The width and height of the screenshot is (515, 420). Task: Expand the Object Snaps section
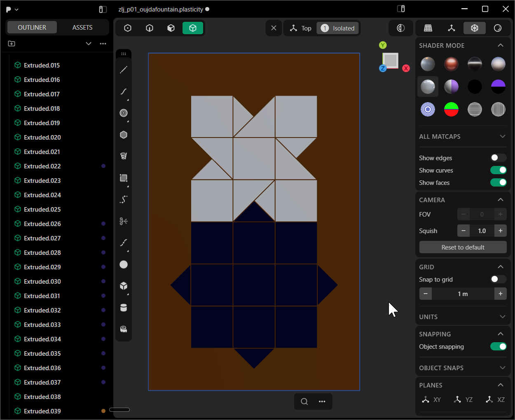502,368
